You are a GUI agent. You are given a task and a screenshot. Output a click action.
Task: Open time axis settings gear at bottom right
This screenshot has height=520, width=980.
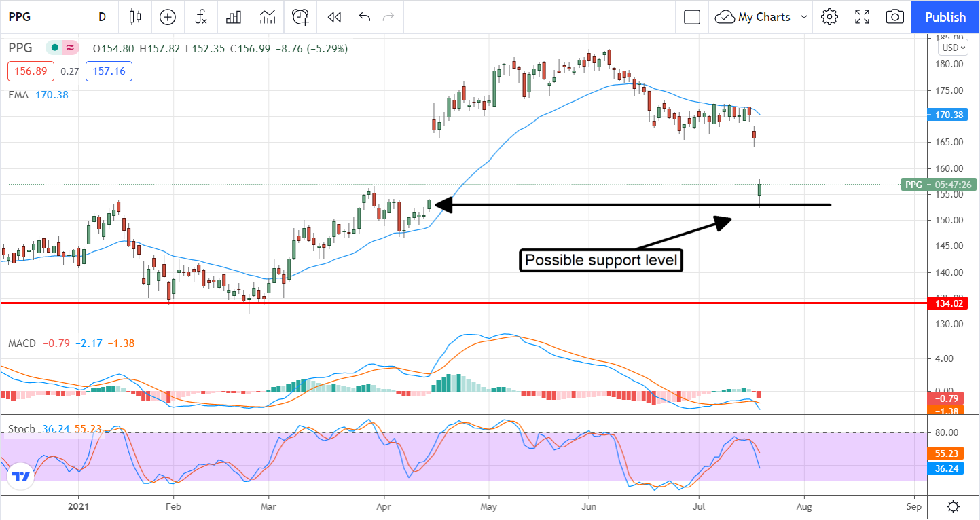point(954,506)
